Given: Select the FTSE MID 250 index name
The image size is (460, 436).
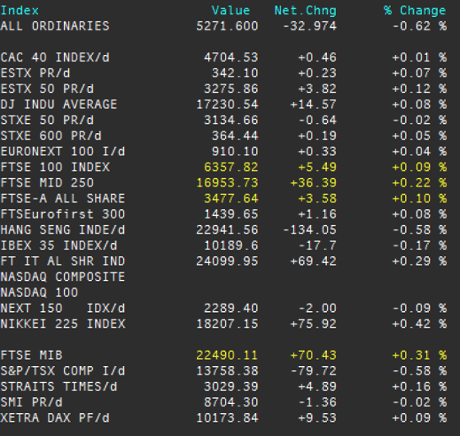Looking at the screenshot, I should coord(47,183).
